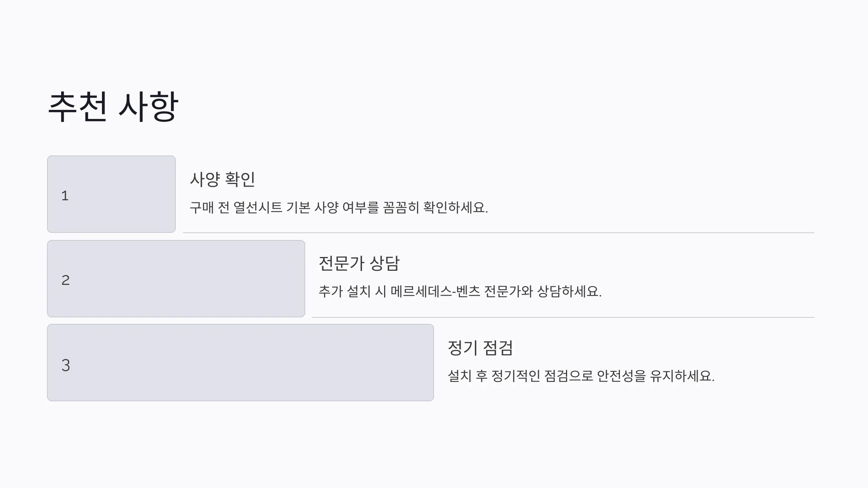The image size is (868, 488).
Task: Select the text about 열선시트 기본 사양
Action: point(339,207)
